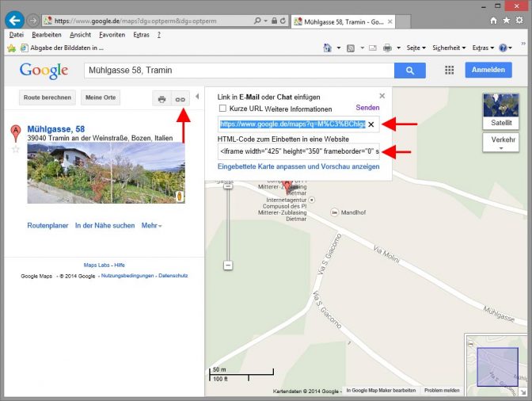
Task: Click the read mail icon in command bar
Action: 373,48
